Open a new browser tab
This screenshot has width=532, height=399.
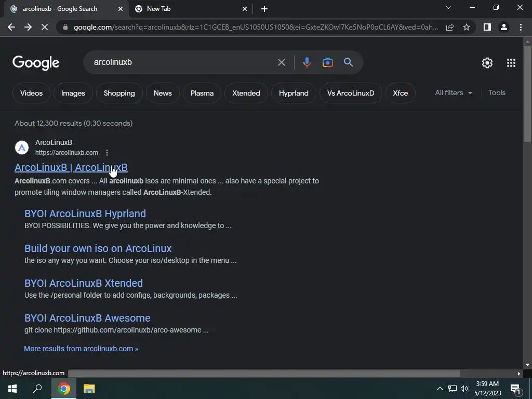coord(264,9)
